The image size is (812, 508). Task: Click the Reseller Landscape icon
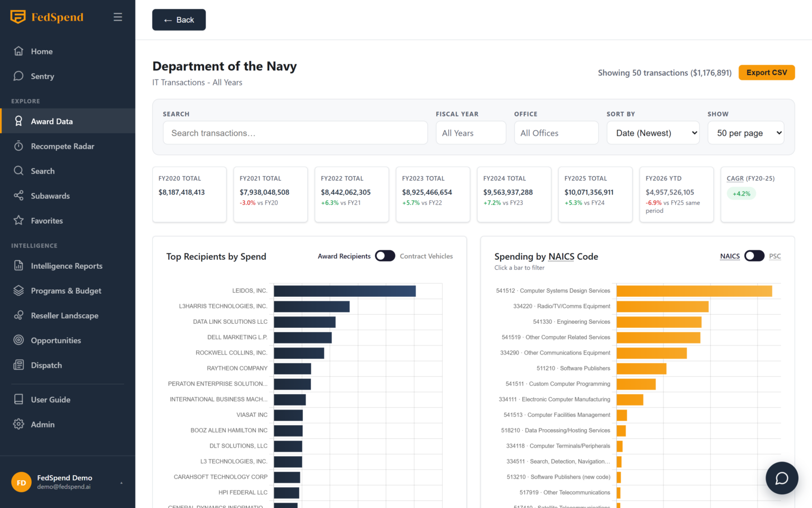point(19,315)
